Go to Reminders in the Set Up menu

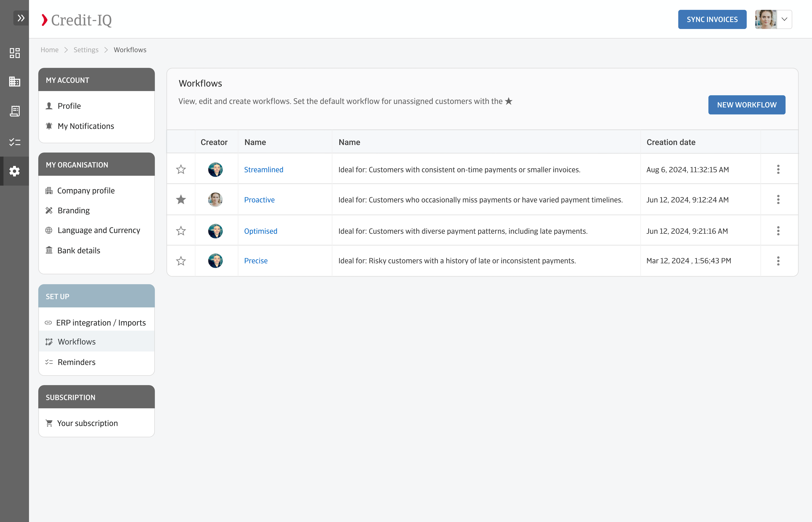76,362
